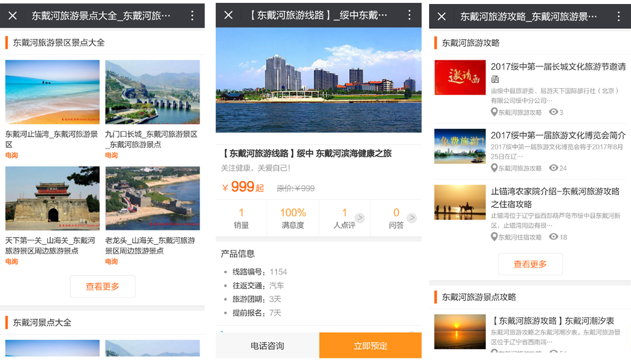The image size is (631, 364).
Task: Tap 电询 under 九门口长城
Action: coord(111,155)
